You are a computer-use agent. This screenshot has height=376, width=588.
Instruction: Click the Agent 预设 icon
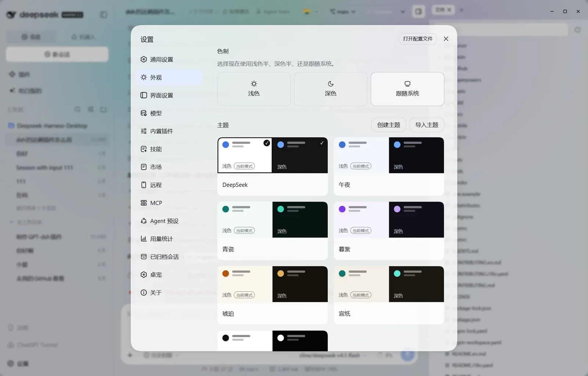[144, 221]
